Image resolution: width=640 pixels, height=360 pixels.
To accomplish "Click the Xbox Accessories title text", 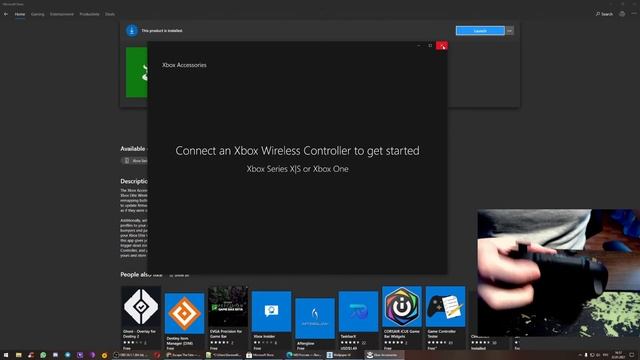I will coord(184,65).
